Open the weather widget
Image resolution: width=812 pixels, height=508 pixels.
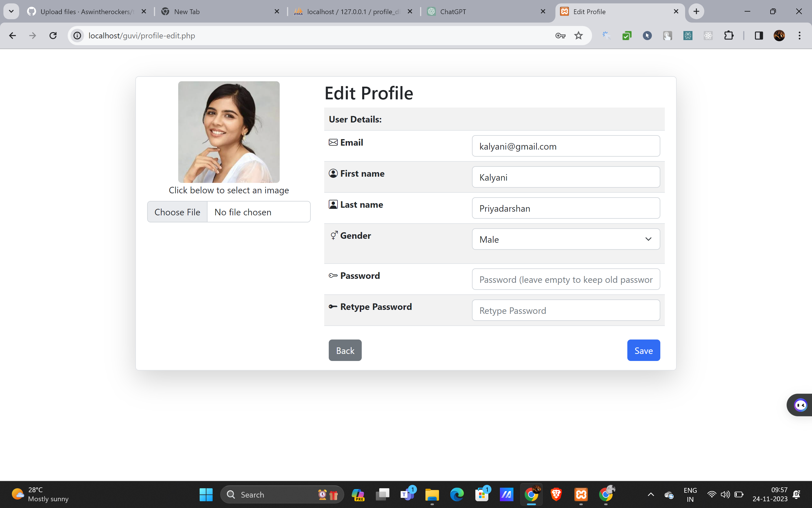click(x=40, y=494)
